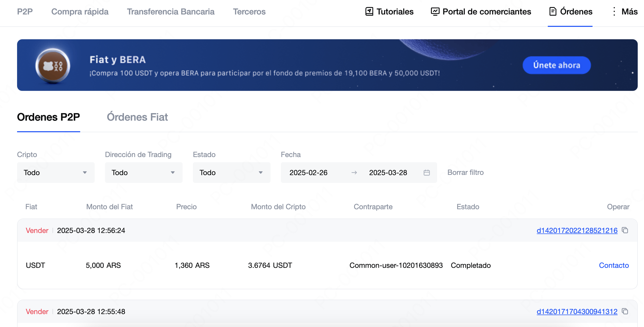
Task: Click the Tutoriales book icon
Action: pyautogui.click(x=369, y=12)
